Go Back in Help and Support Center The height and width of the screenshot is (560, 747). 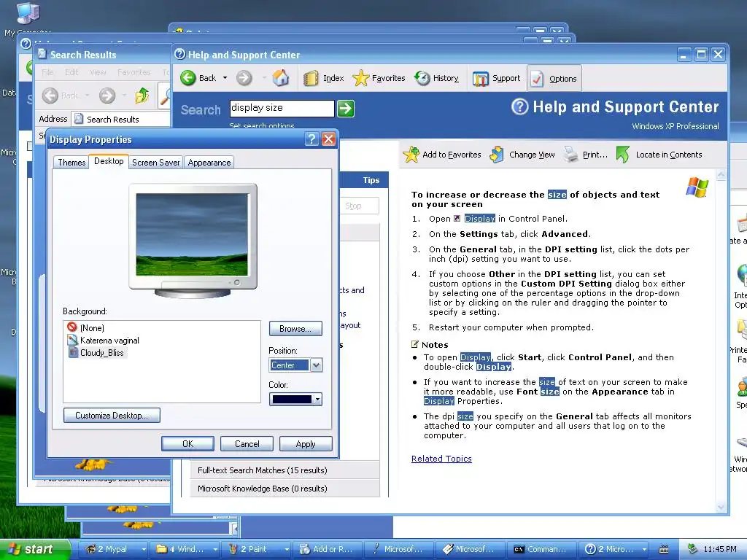[x=198, y=78]
